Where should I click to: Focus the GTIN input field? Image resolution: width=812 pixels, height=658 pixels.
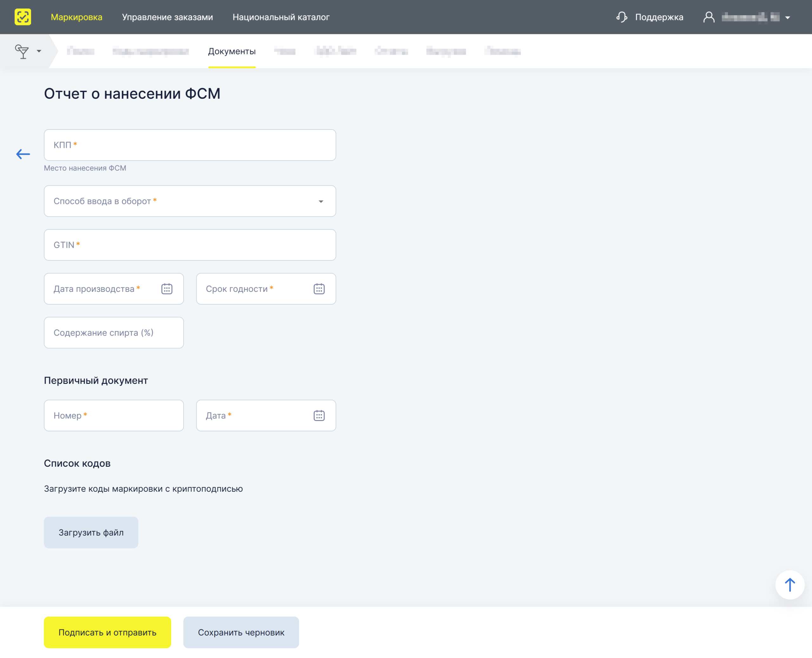pyautogui.click(x=190, y=245)
